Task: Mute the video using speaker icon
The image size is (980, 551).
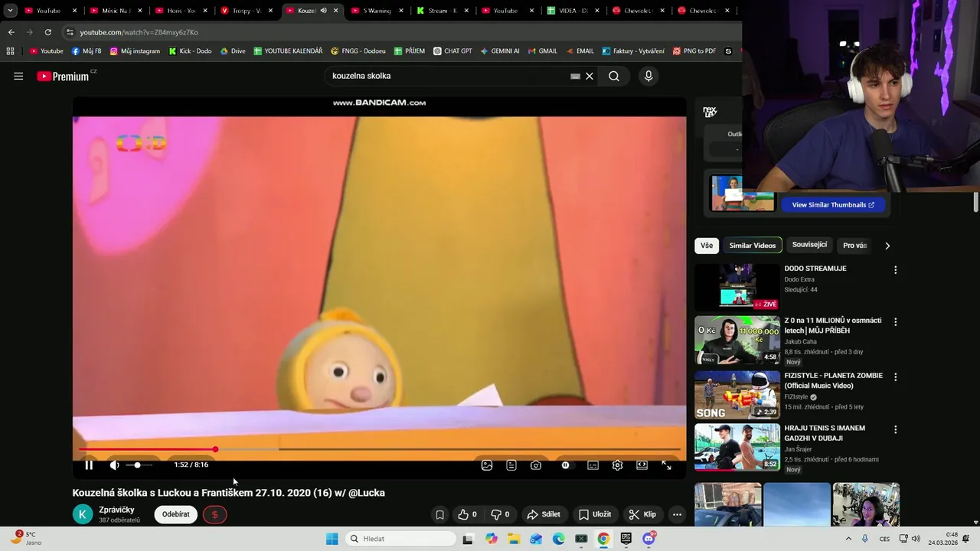Action: pyautogui.click(x=114, y=465)
